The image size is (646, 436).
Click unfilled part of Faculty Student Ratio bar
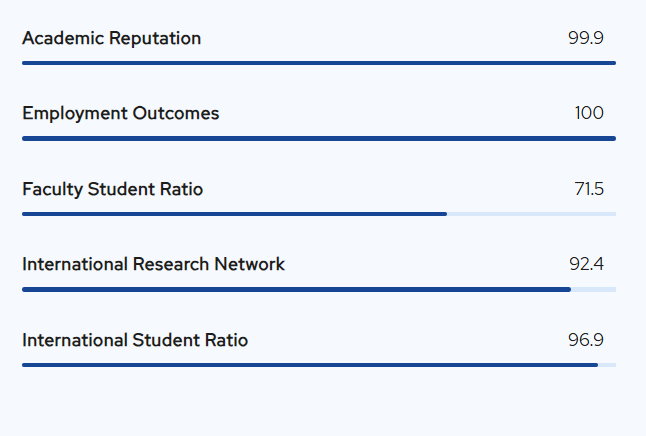tap(531, 214)
